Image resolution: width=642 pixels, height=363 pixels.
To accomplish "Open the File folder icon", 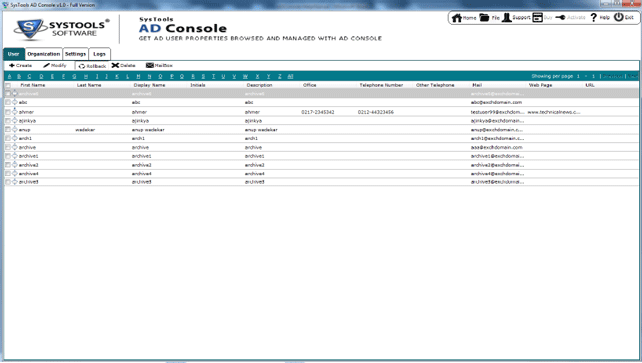I will [x=484, y=17].
